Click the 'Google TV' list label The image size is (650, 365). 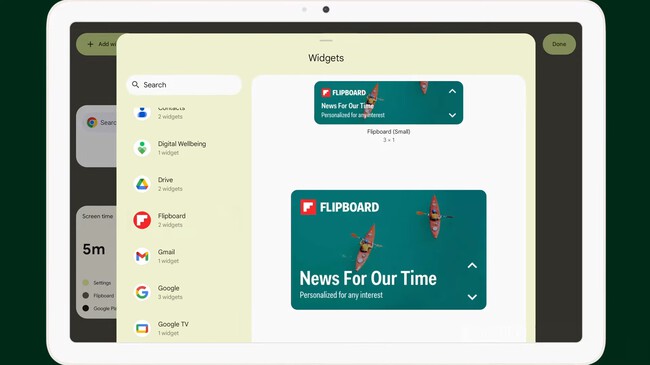(x=173, y=324)
